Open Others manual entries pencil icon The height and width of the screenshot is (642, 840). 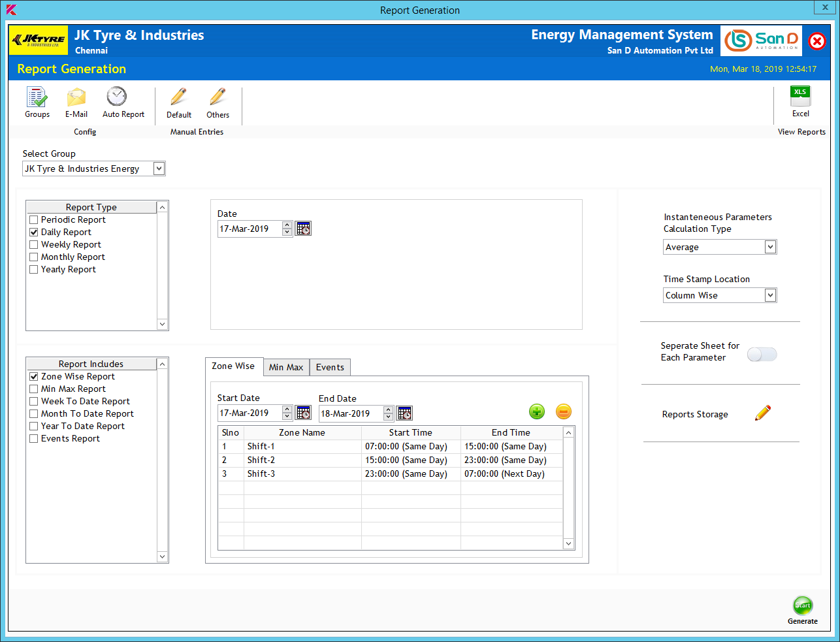tap(218, 97)
